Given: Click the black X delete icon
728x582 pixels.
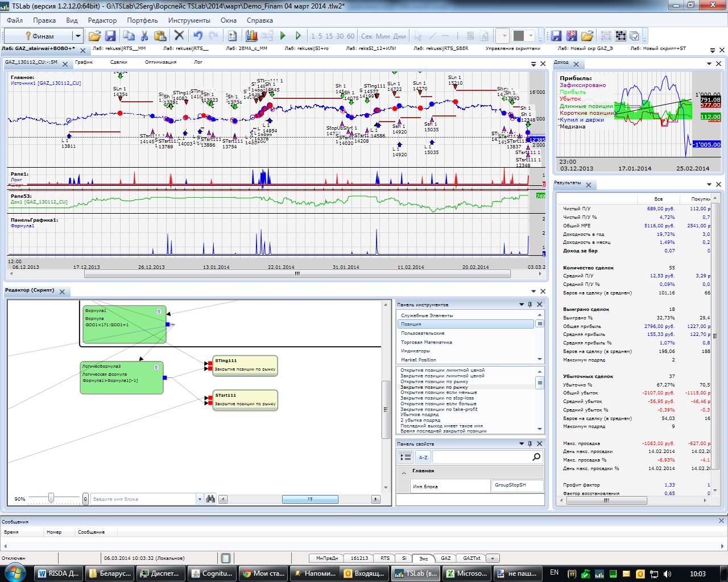Looking at the screenshot, I should click(x=179, y=36).
